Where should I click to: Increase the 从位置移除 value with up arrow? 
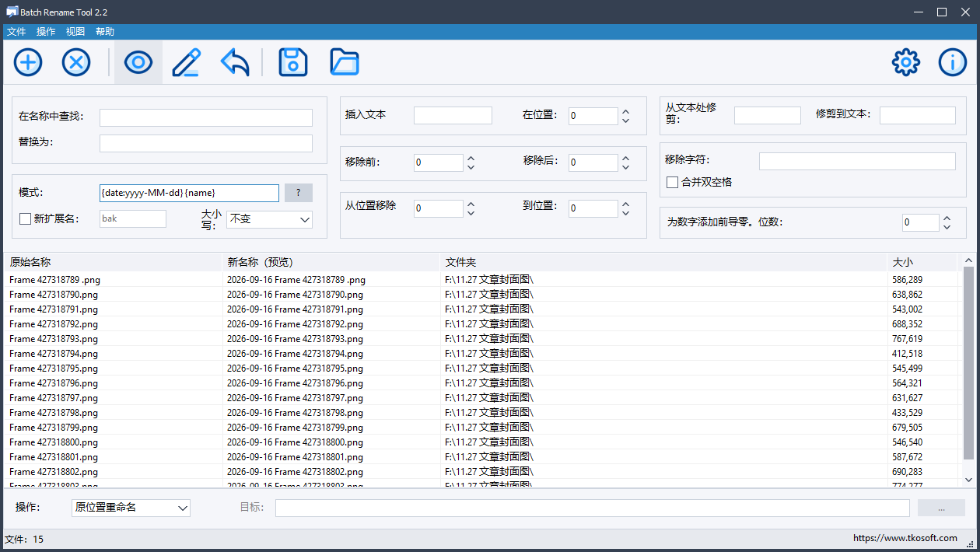tap(471, 204)
